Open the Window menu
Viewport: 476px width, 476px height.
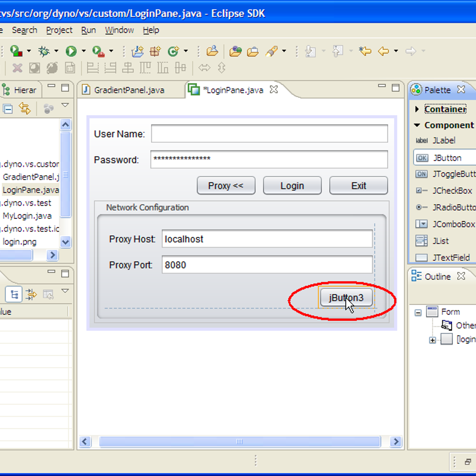point(119,30)
